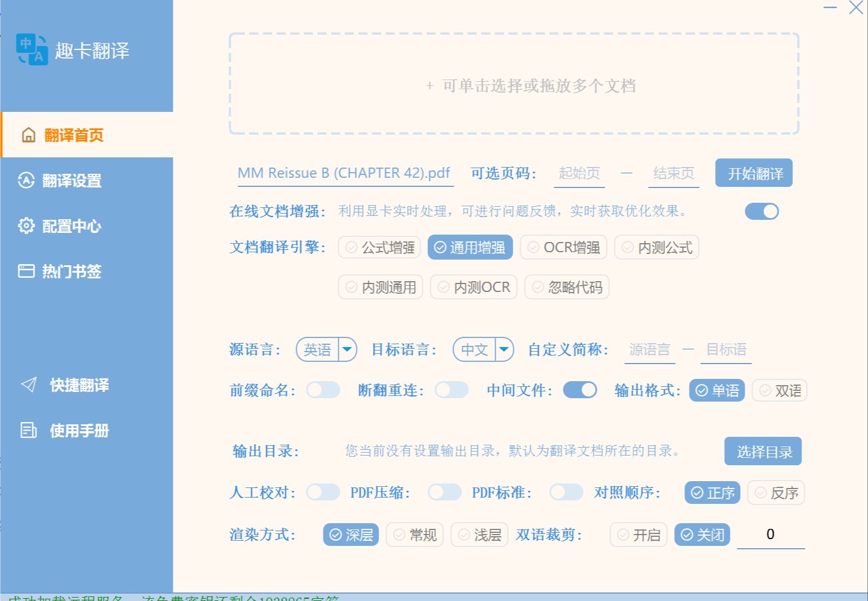Click the bookmark card icon beside 热门书签

coord(26,271)
